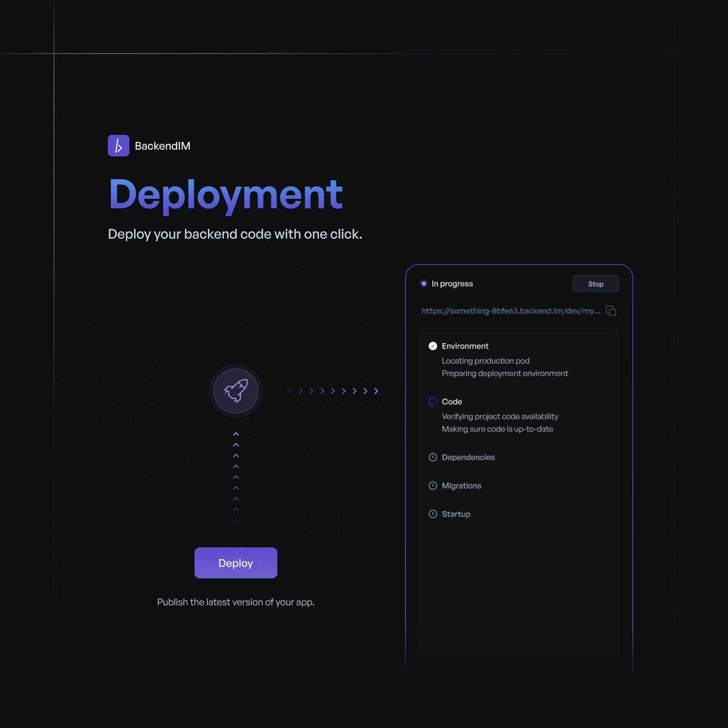Click 'Publish the latest version of your app.'
The height and width of the screenshot is (728, 728).
[236, 602]
